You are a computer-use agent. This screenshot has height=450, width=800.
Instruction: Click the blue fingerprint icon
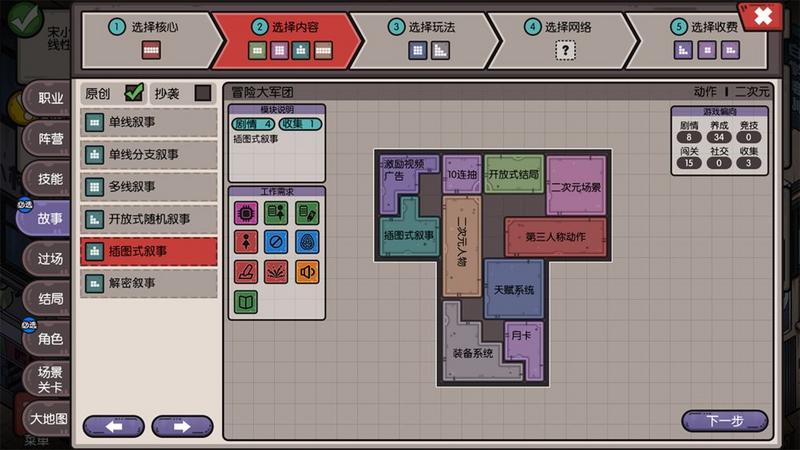[307, 241]
